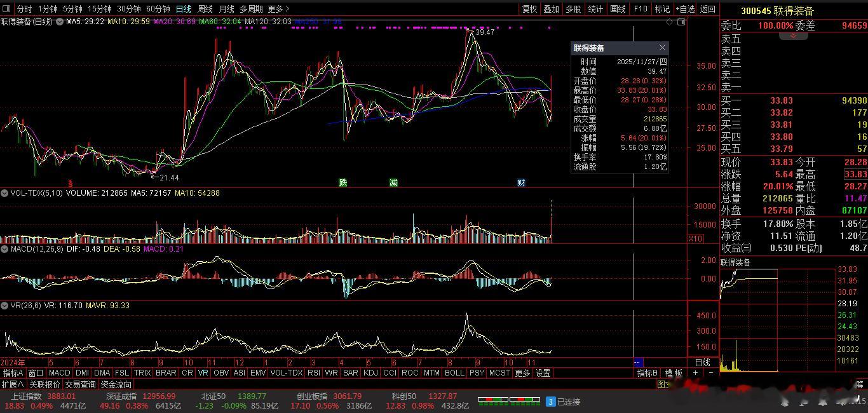Viewport: 868px width, 413px height.
Task: Click the 财 financial marker on chart
Action: (521, 183)
